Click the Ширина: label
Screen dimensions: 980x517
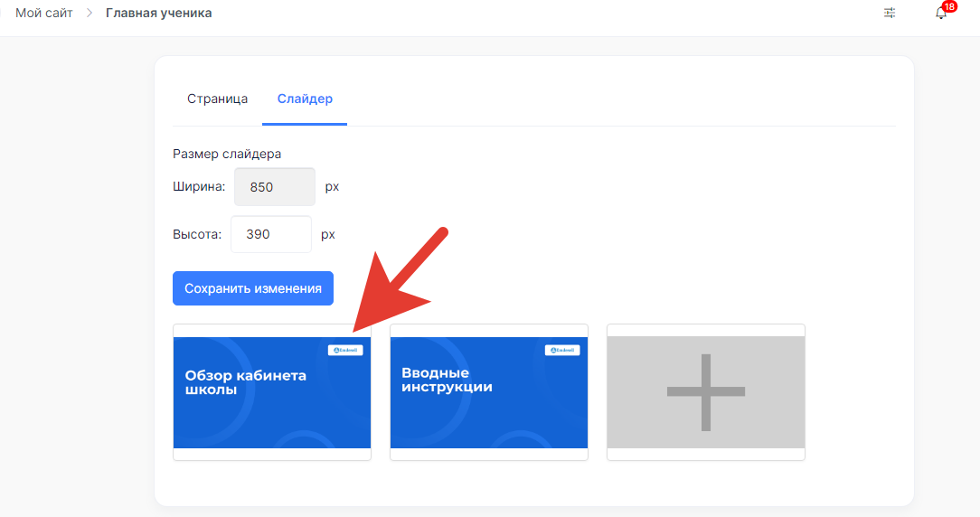coord(199,187)
